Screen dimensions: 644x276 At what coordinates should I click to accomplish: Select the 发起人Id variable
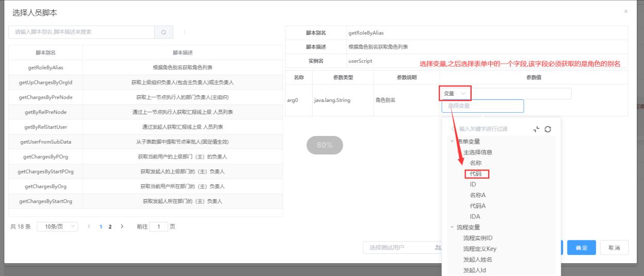coord(475,270)
